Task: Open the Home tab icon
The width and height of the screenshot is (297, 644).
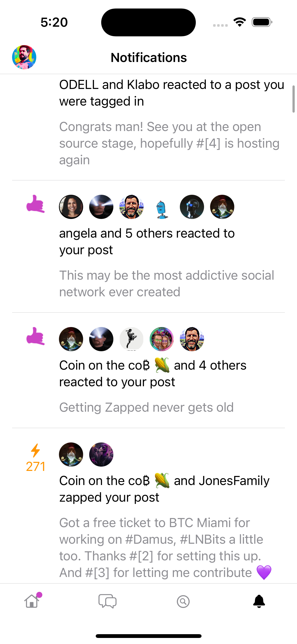Action: [32, 601]
